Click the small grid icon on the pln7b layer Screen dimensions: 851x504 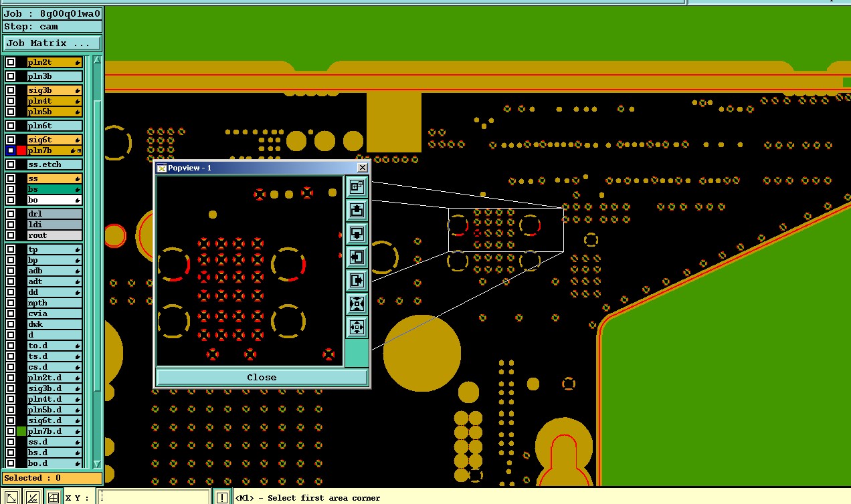(x=79, y=150)
